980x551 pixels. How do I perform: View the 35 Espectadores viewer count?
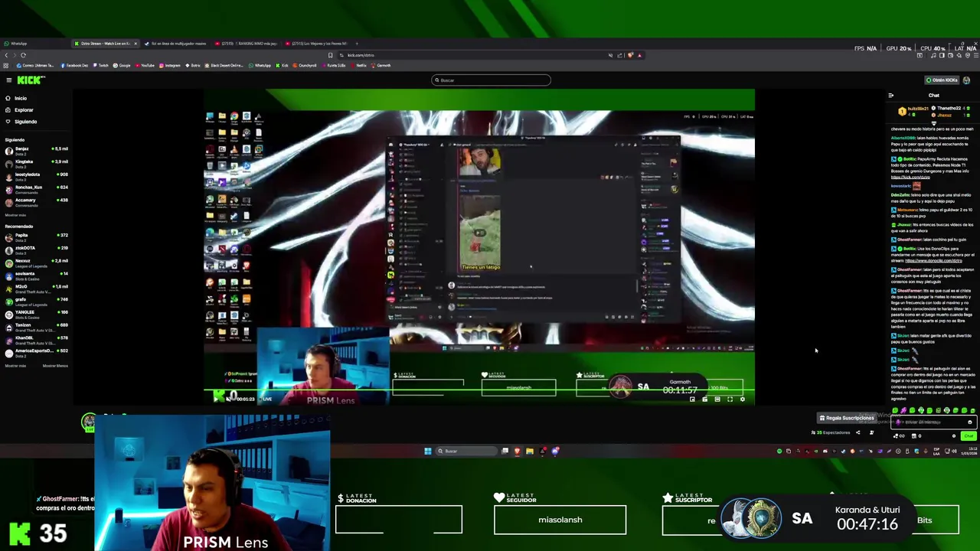[x=831, y=432]
